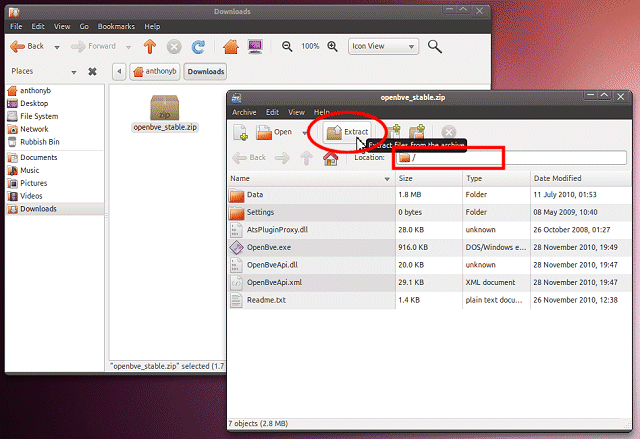The width and height of the screenshot is (640, 439).
Task: Click search magnifier in Downloads toolbar
Action: 435,47
